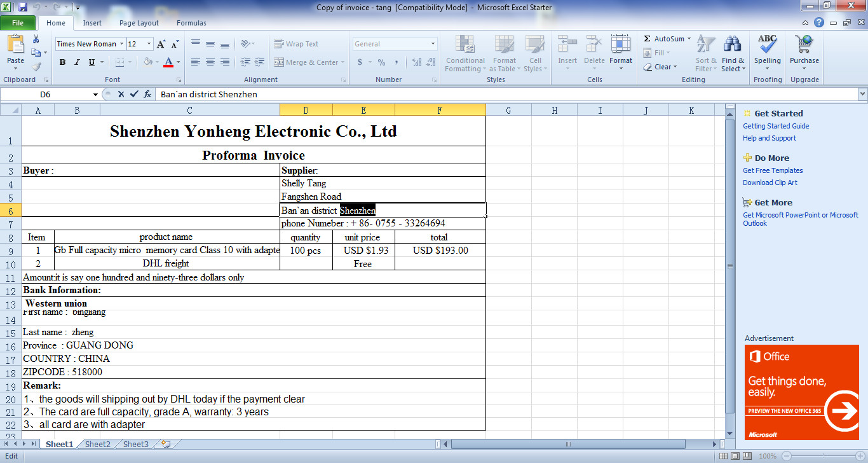Toggle Middle Align vertical alignment
The height and width of the screenshot is (463, 868).
[210, 44]
